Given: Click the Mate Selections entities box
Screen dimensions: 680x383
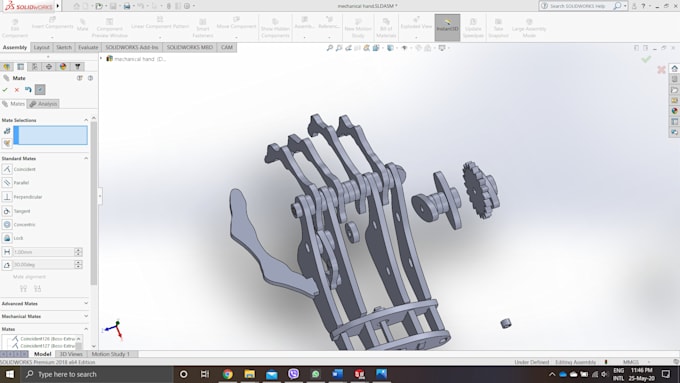Looking at the screenshot, I should click(x=50, y=135).
